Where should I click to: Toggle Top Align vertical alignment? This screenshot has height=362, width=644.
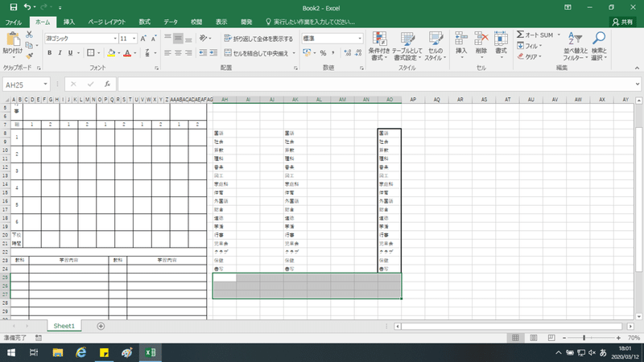tap(167, 38)
